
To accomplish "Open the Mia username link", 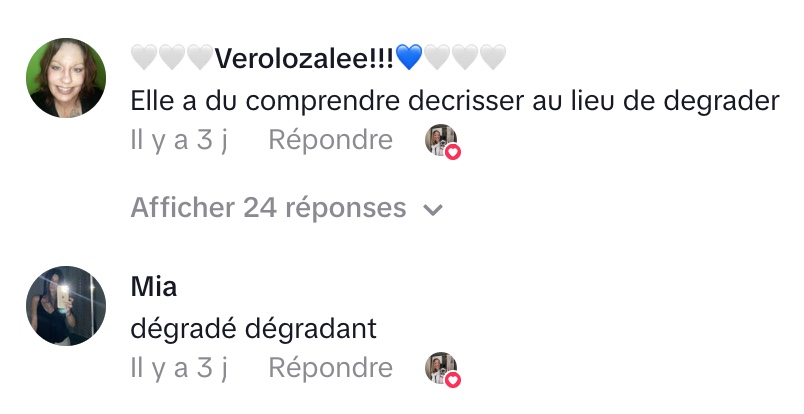I will (153, 287).
